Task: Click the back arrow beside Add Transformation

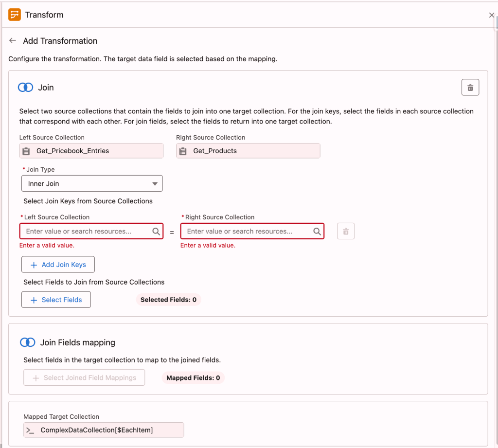Action: [x=12, y=40]
